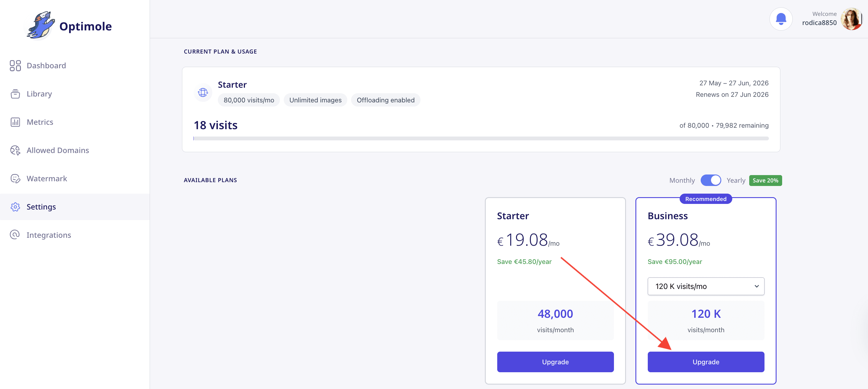This screenshot has width=868, height=389.
Task: Click the Integrations at-sign icon
Action: [15, 235]
